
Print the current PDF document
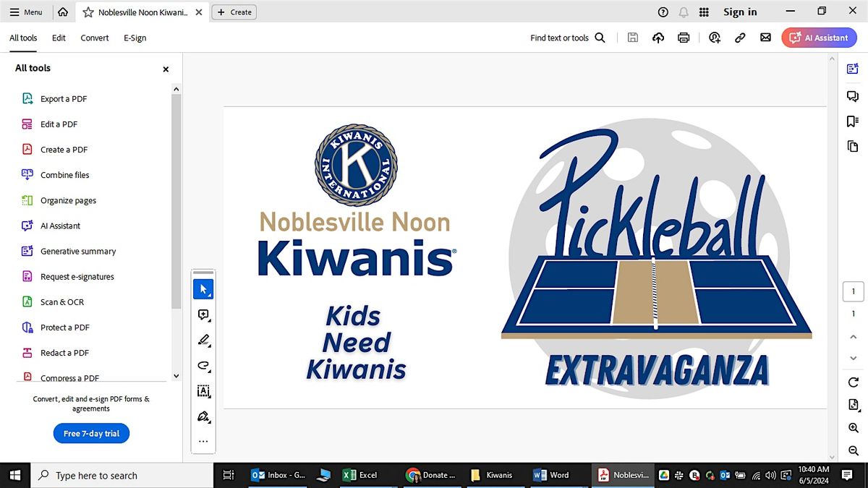pos(684,38)
